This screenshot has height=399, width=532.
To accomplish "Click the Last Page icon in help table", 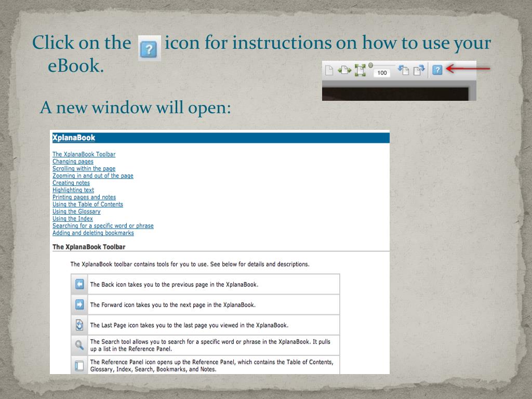I will (x=79, y=325).
